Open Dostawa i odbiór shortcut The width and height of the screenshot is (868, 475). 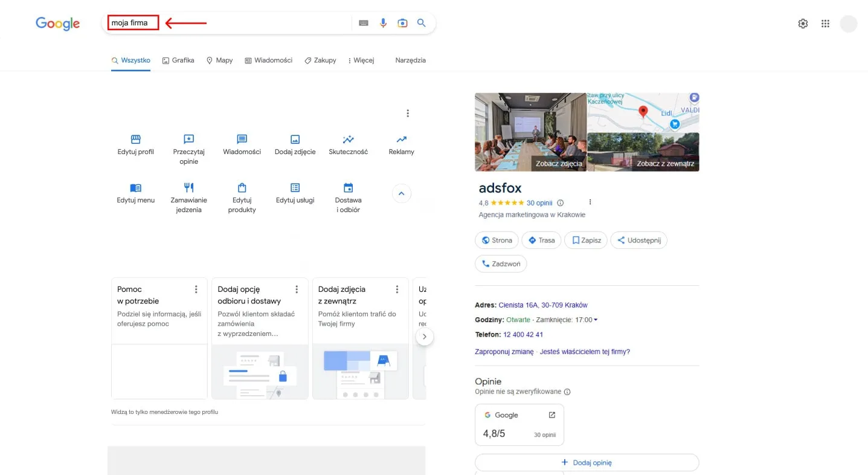click(x=348, y=198)
